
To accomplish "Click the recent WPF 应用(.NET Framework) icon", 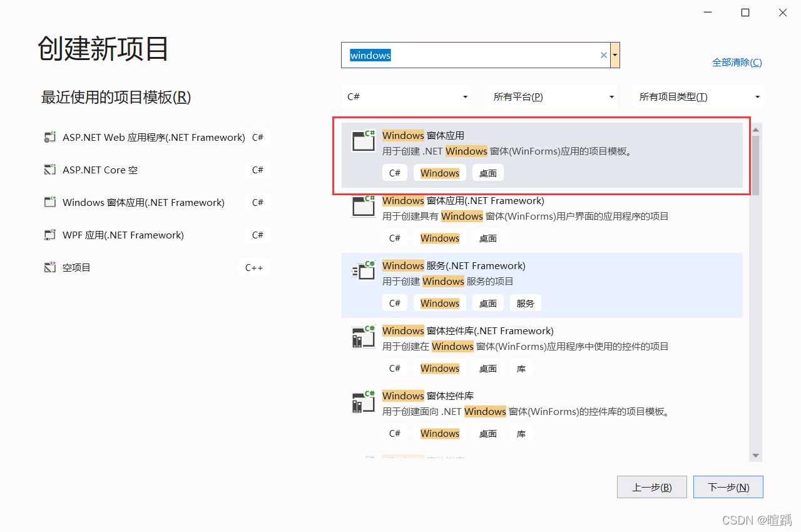I will click(x=50, y=235).
